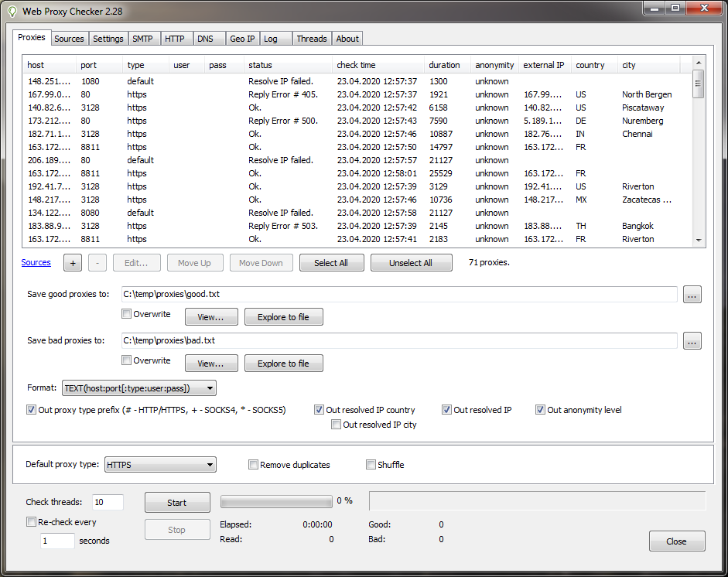Image resolution: width=728 pixels, height=577 pixels.
Task: Sort by the duration column header
Action: click(x=447, y=66)
